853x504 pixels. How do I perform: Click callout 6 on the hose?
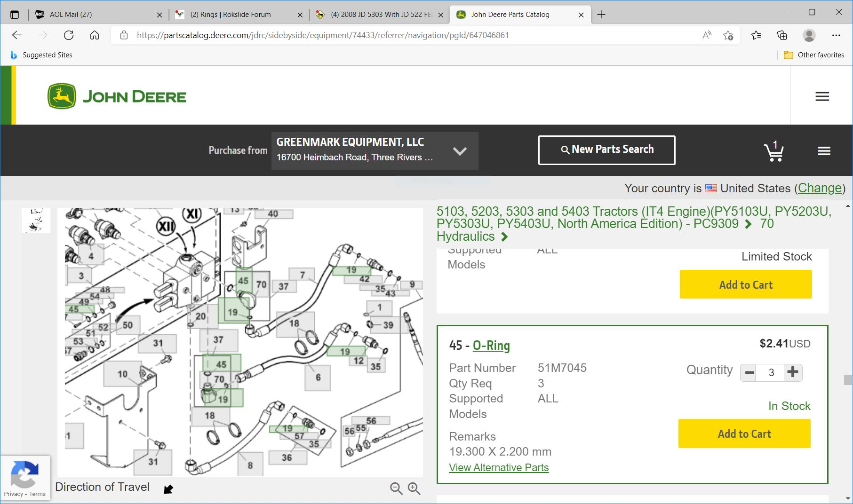318,377
